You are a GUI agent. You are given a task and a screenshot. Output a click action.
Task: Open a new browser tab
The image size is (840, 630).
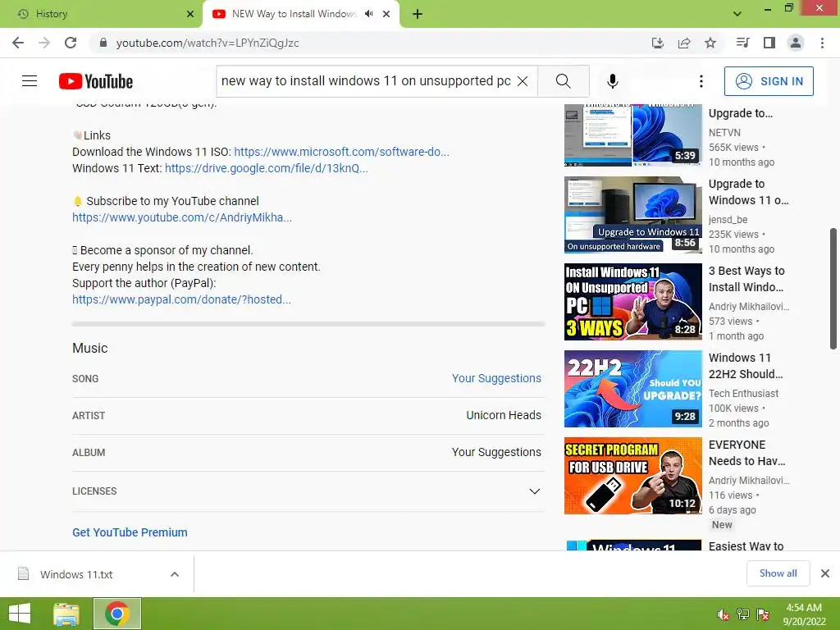(418, 14)
